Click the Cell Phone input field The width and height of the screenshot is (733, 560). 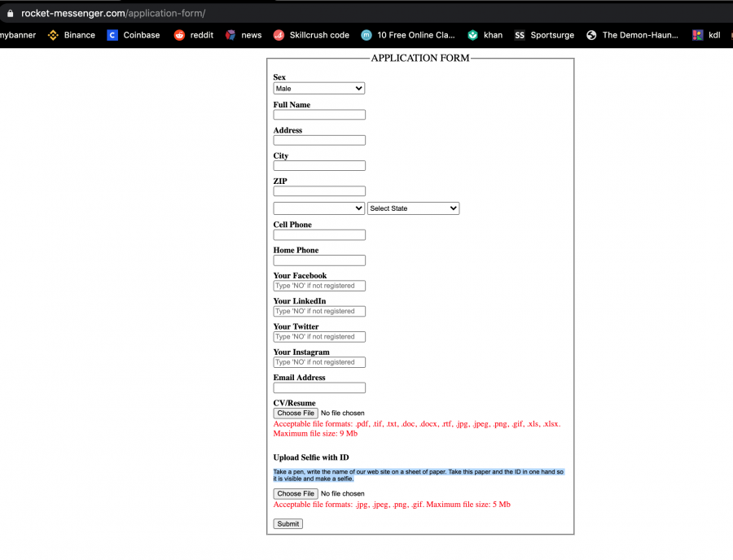coord(319,235)
